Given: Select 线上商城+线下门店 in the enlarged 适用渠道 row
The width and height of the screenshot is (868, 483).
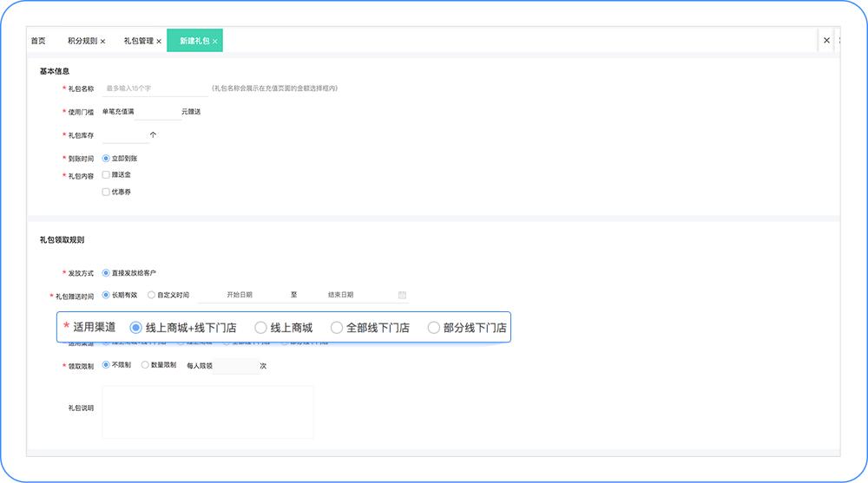Looking at the screenshot, I should pyautogui.click(x=135, y=328).
